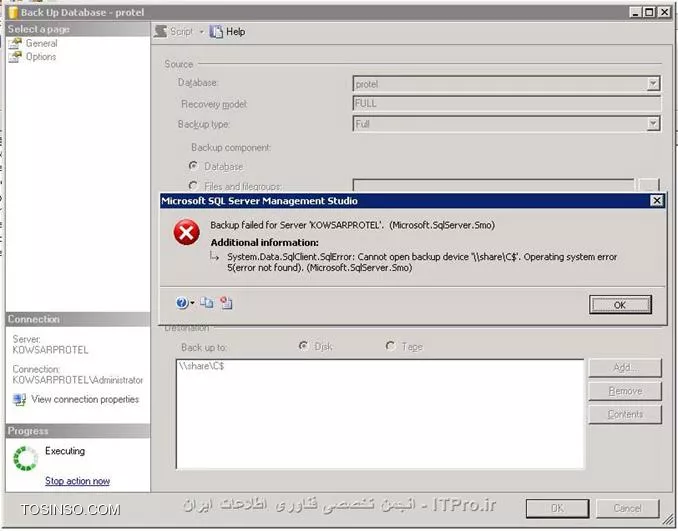
Task: Click the Options page icon
Action: [x=15, y=57]
